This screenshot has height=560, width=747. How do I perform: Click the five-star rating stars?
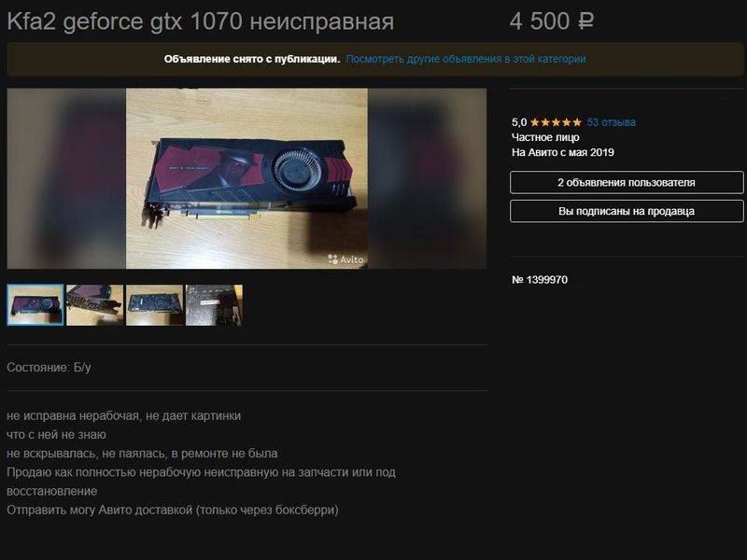(x=556, y=122)
